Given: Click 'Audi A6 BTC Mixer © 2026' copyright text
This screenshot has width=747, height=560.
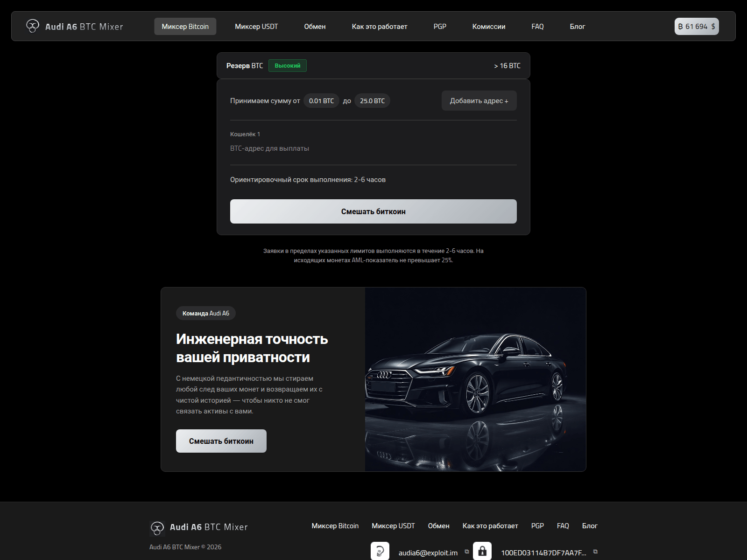Looking at the screenshot, I should [185, 547].
